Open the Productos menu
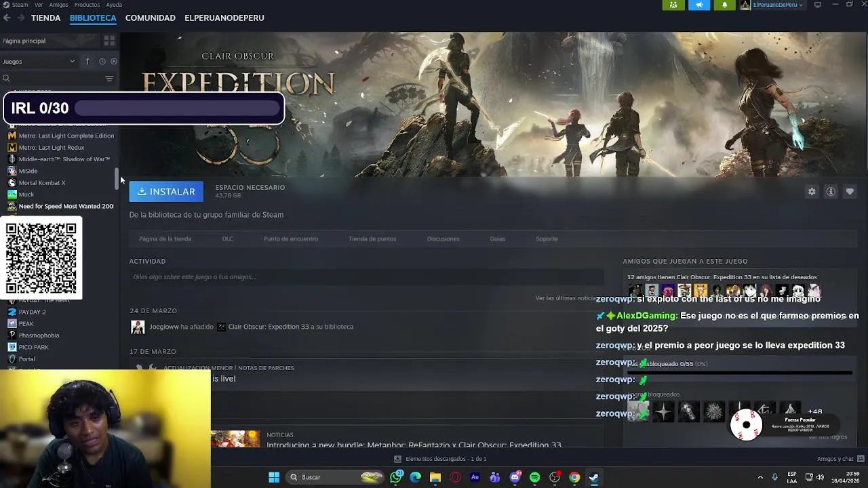 87,5
